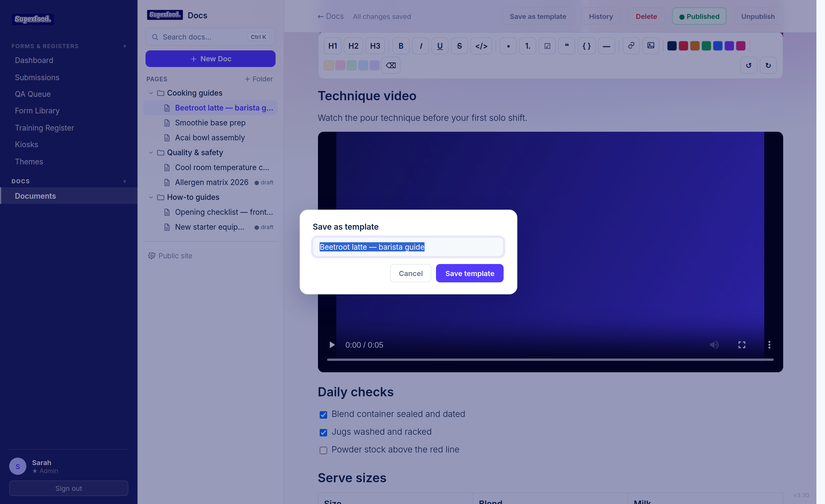Insert a block quote
825x504 pixels.
(x=567, y=46)
